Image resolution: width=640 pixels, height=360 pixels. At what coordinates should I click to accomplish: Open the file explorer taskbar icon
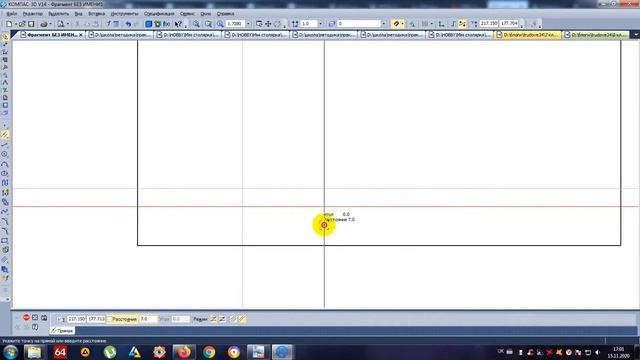click(x=34, y=352)
